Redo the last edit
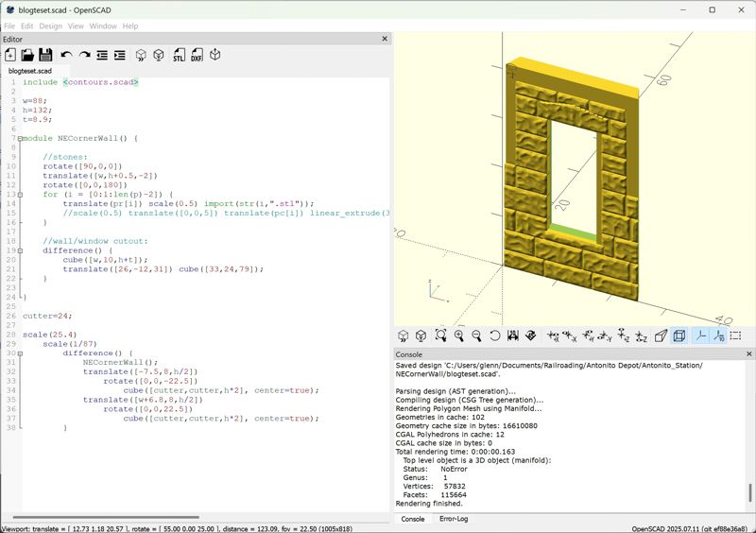Viewport: 756px width, 533px height. point(84,55)
